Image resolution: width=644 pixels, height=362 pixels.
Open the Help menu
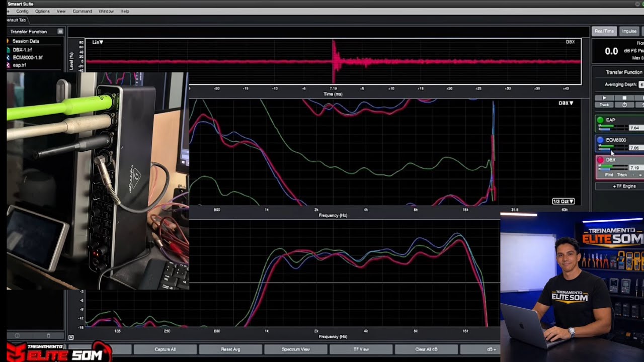click(x=125, y=11)
